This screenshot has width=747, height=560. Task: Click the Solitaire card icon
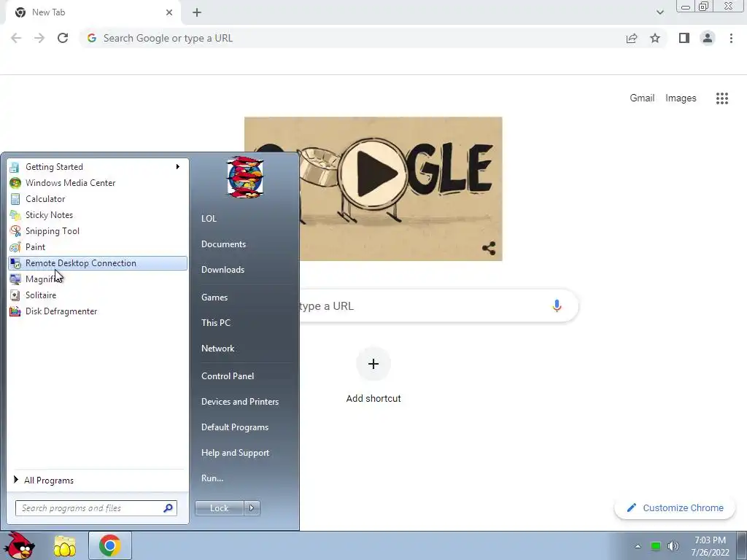pyautogui.click(x=15, y=295)
